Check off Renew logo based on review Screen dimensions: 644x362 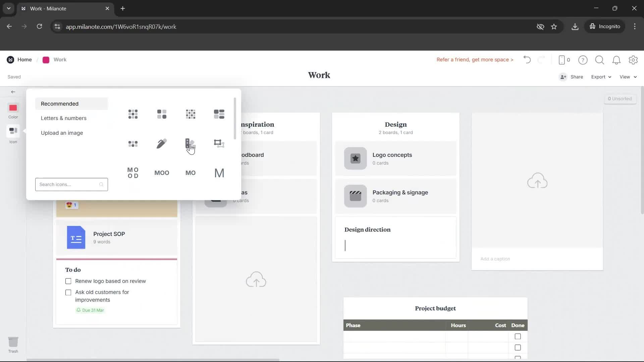coord(68,281)
